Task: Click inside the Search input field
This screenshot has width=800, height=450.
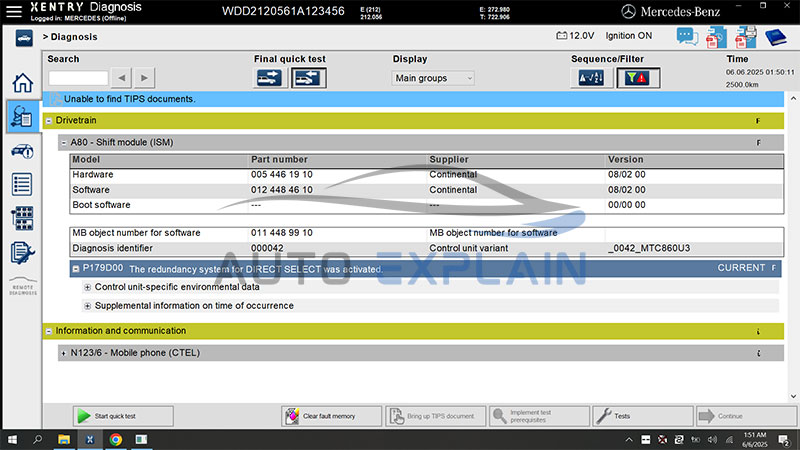Action: click(78, 78)
